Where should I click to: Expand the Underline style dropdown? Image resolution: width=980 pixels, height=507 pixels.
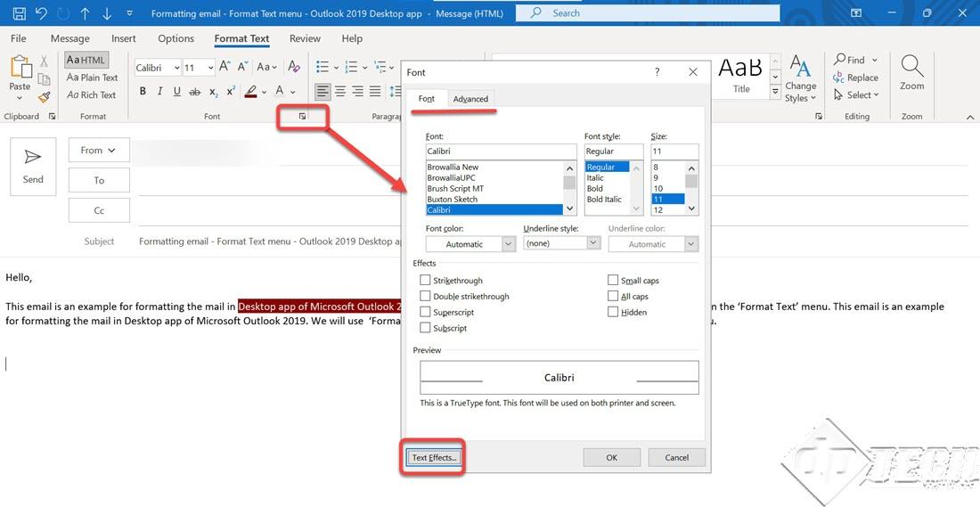click(561, 243)
